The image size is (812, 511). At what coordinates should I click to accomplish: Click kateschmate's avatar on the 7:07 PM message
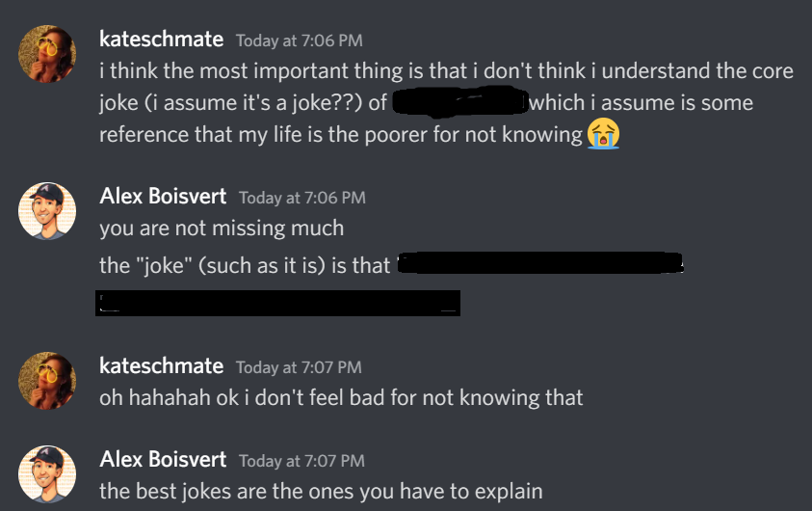coord(47,381)
